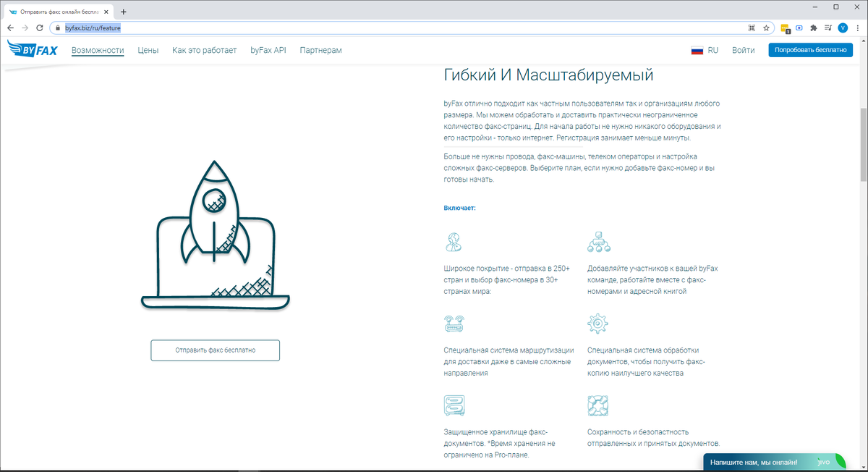Viewport: 868px width, 472px height.
Task: Click the Защищенное хранилище description text
Action: click(x=500, y=444)
